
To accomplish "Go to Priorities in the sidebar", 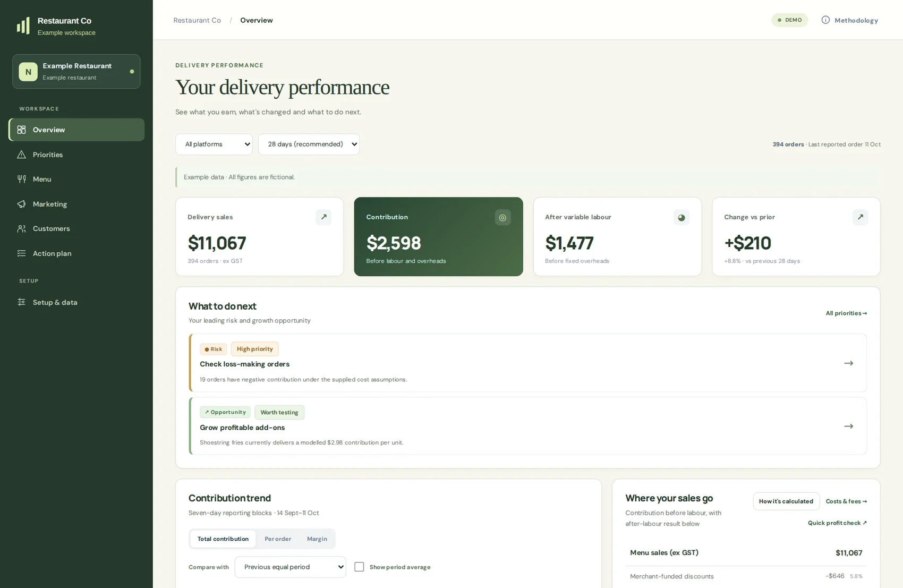I will tap(76, 155).
